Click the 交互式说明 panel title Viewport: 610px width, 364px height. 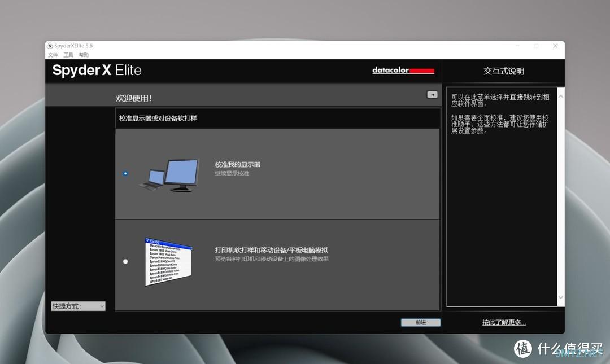coord(504,71)
